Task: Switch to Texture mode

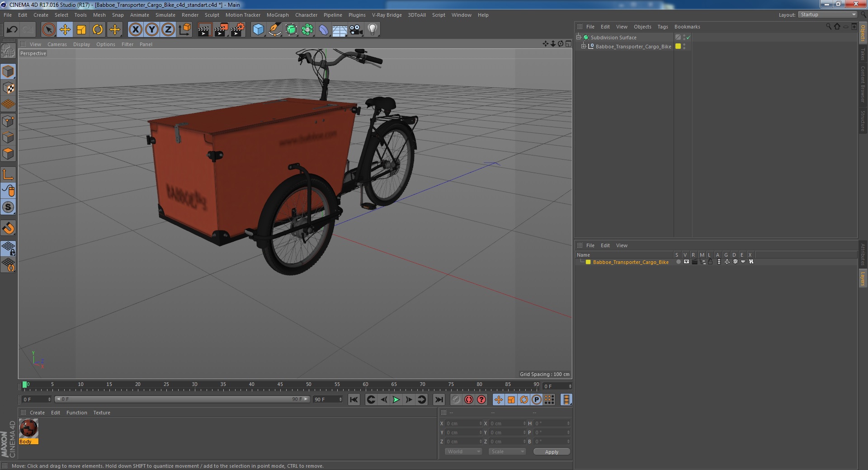Action: pyautogui.click(x=8, y=88)
